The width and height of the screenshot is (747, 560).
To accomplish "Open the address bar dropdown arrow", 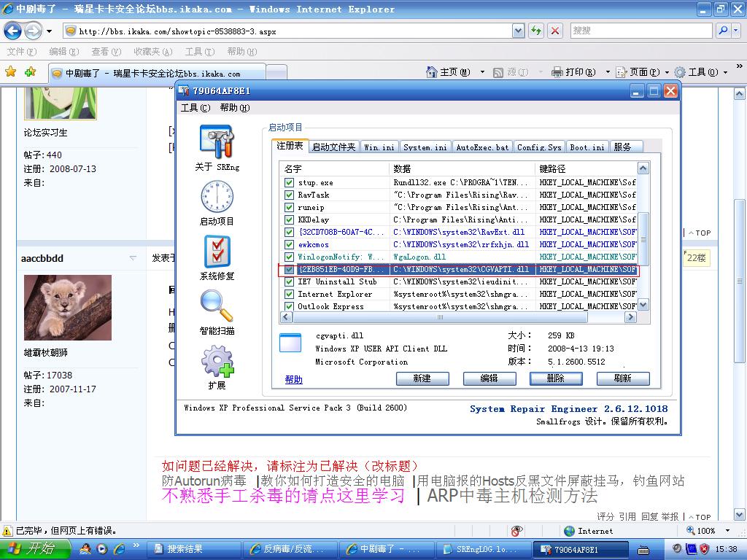I will click(519, 31).
